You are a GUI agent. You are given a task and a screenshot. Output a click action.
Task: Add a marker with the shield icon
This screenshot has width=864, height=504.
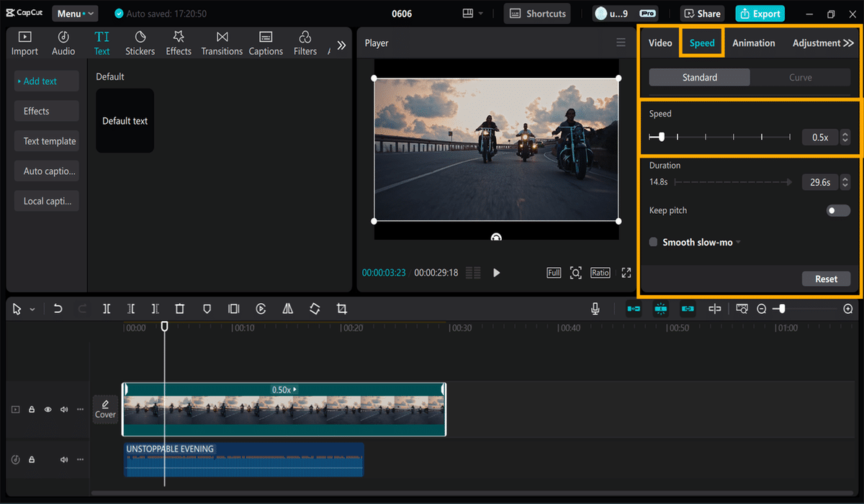[207, 309]
